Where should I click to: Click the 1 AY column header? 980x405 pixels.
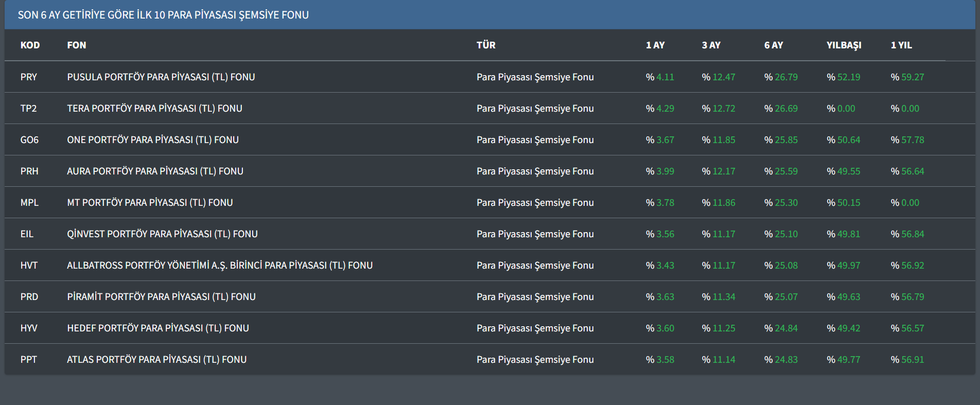(655, 45)
